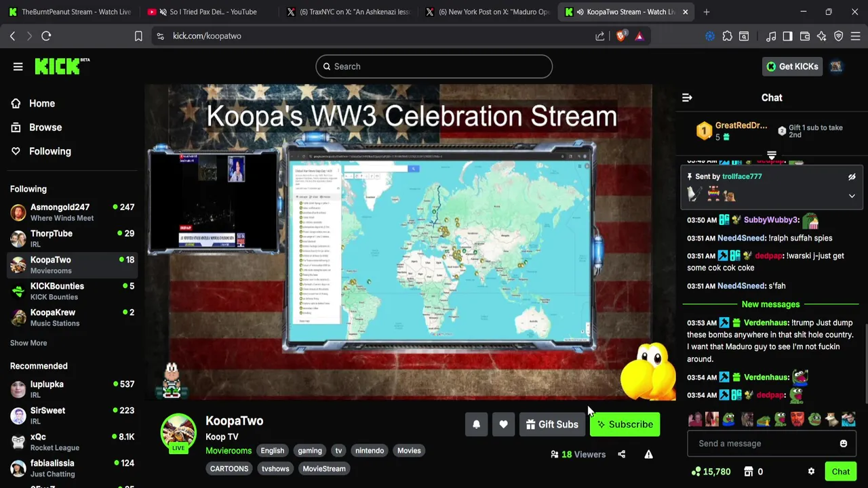868x488 pixels.
Task: Open browser extensions puzzle icon
Action: point(727,36)
